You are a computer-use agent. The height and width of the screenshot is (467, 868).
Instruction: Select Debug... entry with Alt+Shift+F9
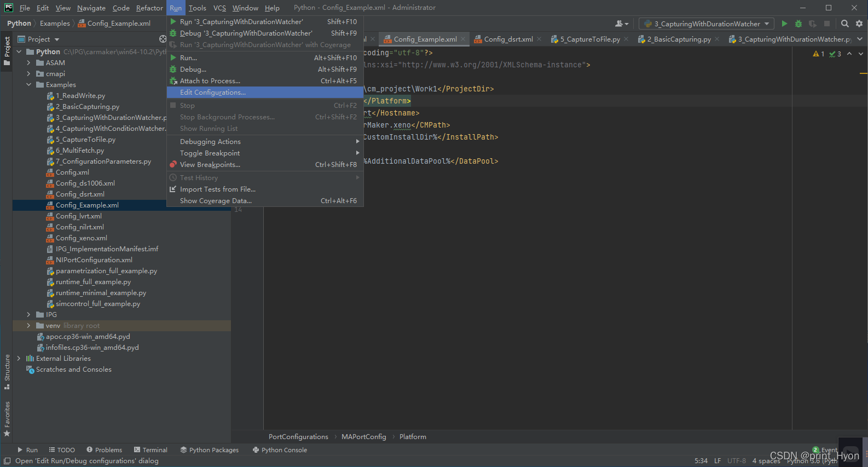click(265, 69)
